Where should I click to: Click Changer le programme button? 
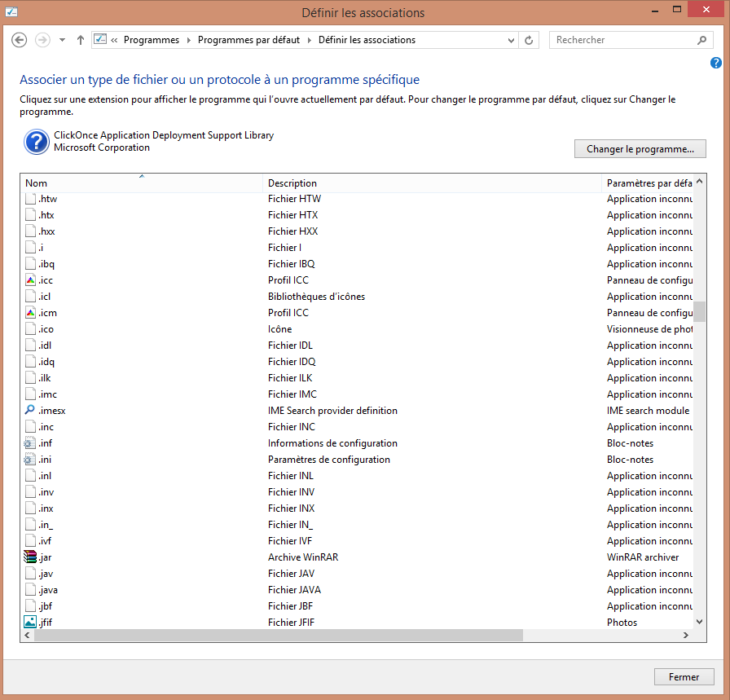[640, 149]
